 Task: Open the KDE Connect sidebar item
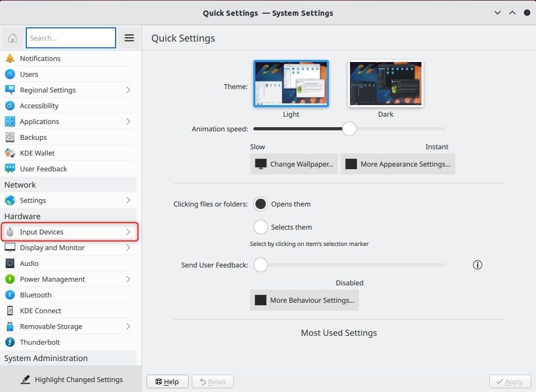[40, 311]
